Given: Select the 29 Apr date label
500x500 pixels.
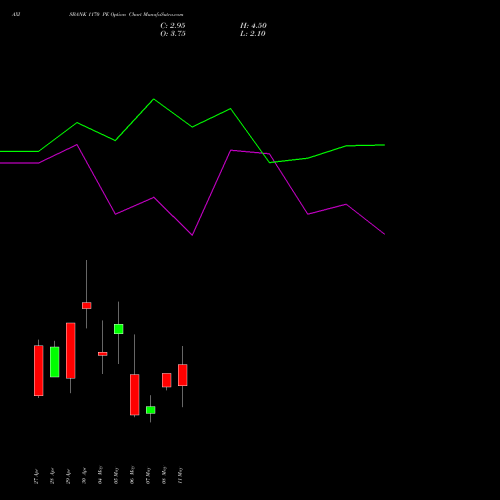Looking at the screenshot, I should pos(68,476).
